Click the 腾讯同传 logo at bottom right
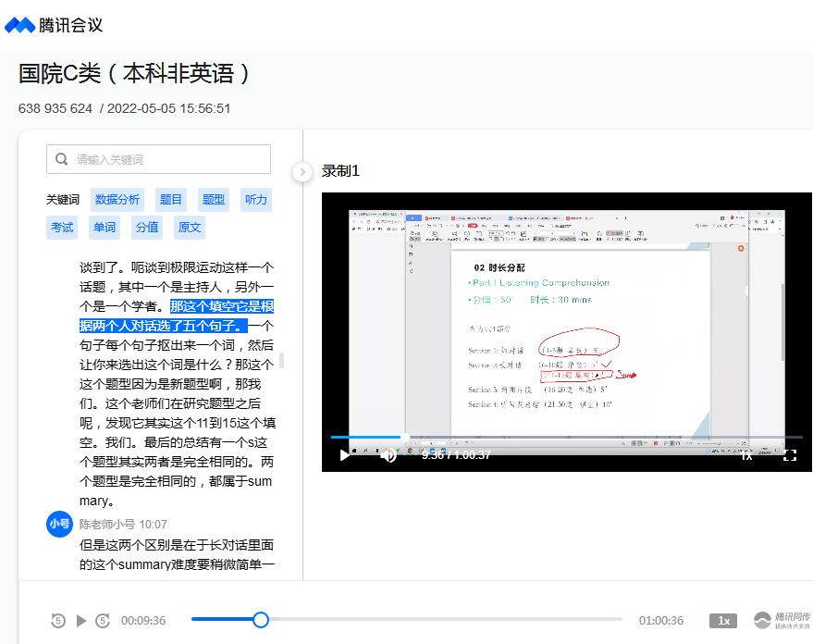Screen dimensions: 813x644 click(x=782, y=620)
